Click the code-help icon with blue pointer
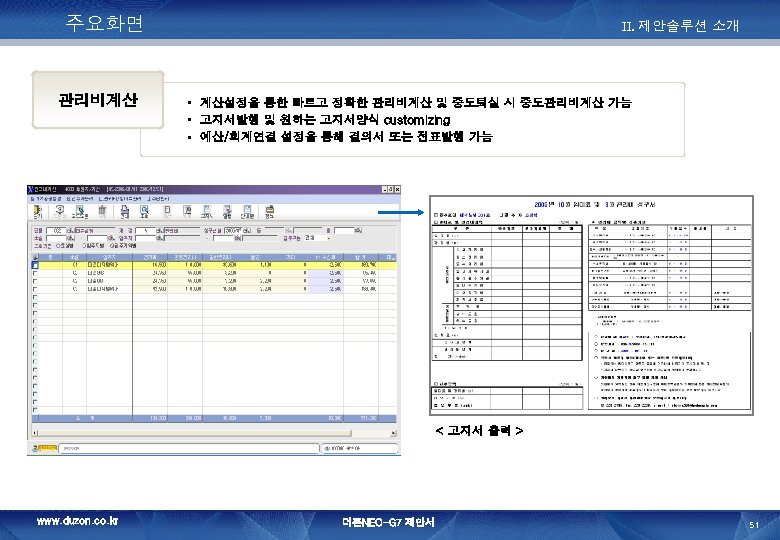 click(x=80, y=212)
